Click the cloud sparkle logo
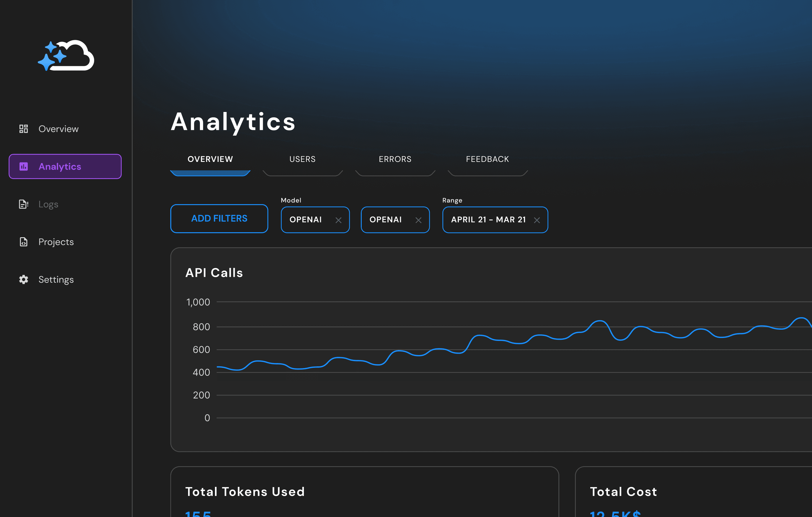The image size is (812, 517). (66, 55)
